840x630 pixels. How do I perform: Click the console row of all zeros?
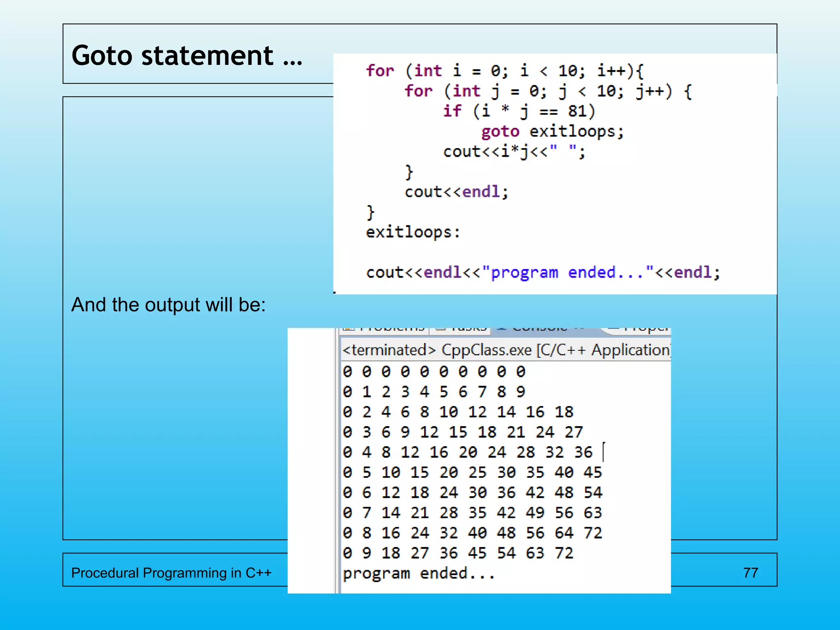tap(434, 372)
